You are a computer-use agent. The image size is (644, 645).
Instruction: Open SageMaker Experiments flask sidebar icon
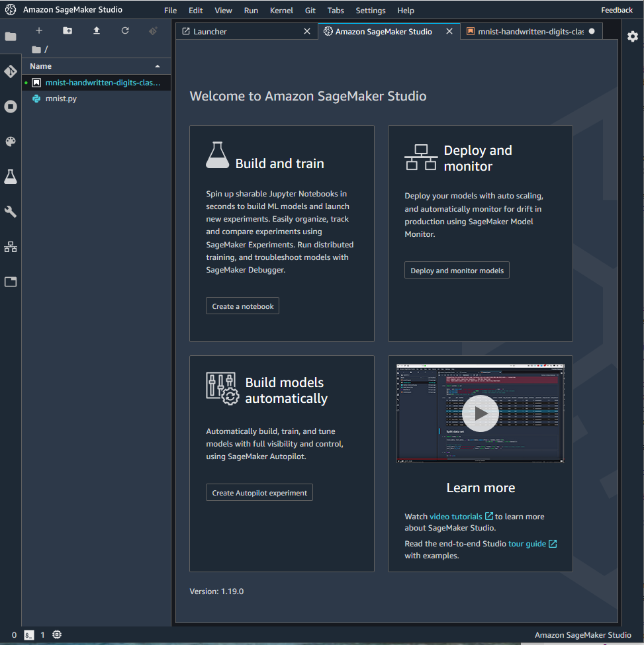click(11, 177)
